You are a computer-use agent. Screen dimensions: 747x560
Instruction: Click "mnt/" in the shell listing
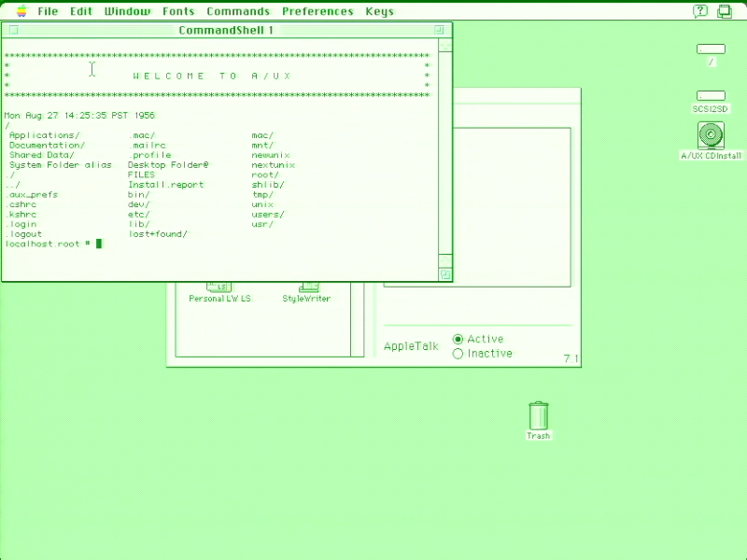pos(262,146)
